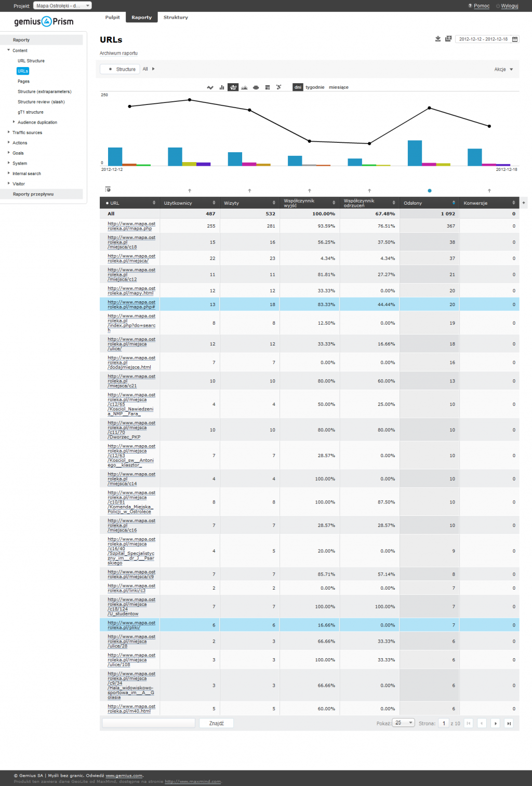
Task: Toggle the chart metric for Odsłony
Action: click(x=429, y=191)
